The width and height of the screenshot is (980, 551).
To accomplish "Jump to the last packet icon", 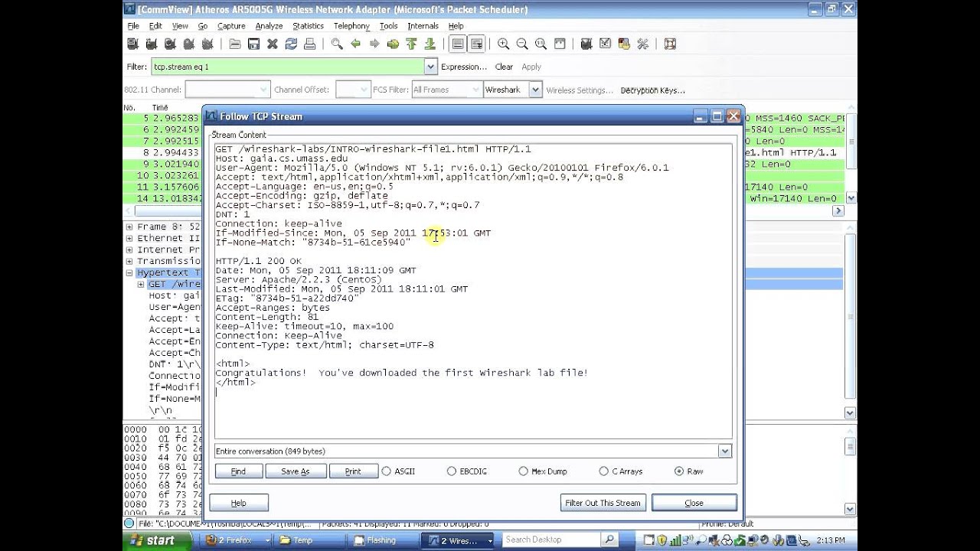I will pyautogui.click(x=430, y=44).
